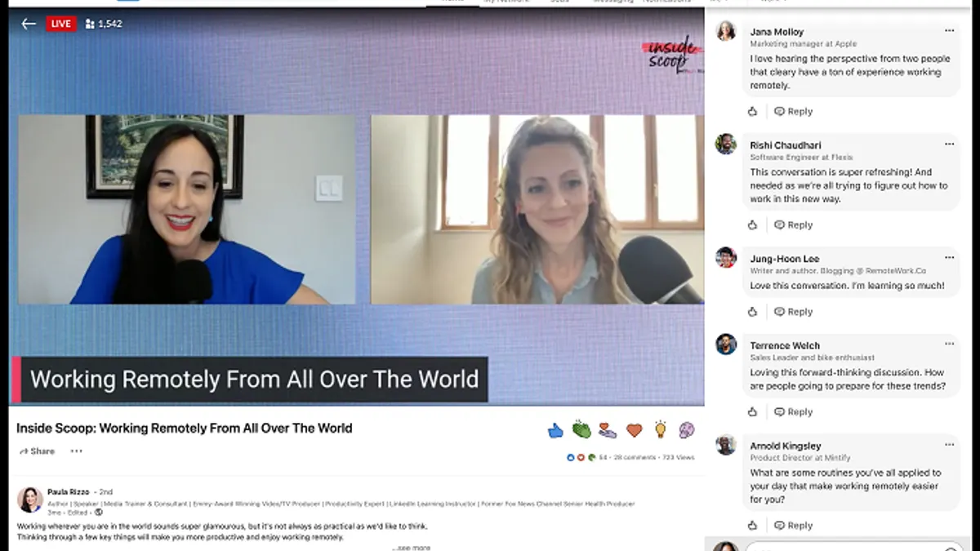This screenshot has height=551, width=980.
Task: Like Jung-Hoon Lee's comment
Action: point(753,312)
